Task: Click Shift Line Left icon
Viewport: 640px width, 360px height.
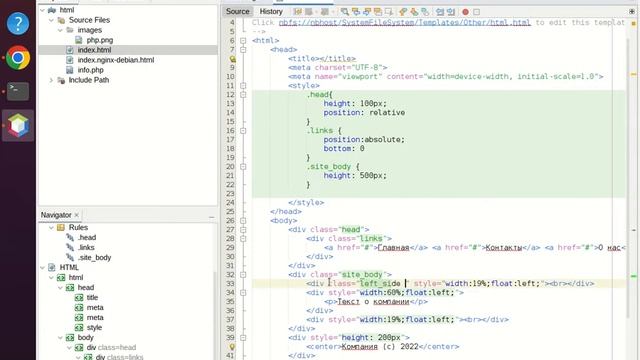Action: click(x=440, y=12)
